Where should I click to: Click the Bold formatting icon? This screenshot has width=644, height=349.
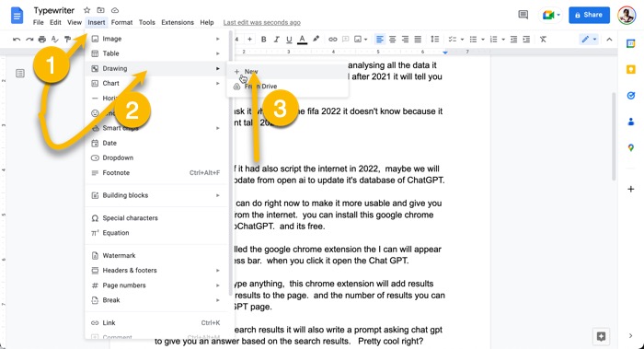(x=264, y=40)
